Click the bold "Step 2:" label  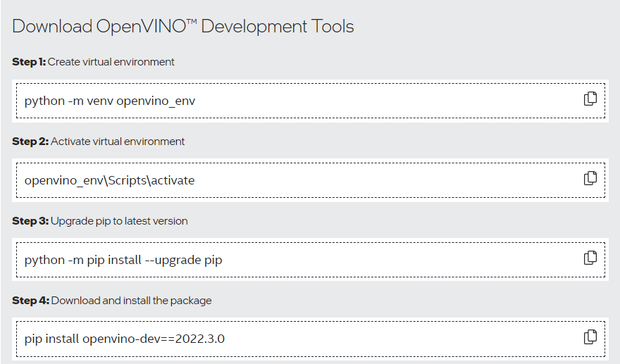click(30, 142)
